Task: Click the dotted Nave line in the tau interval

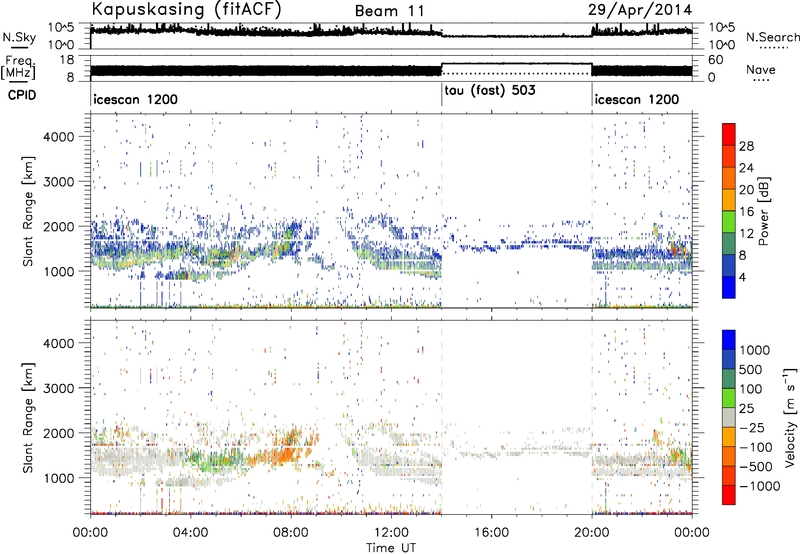Action: pos(516,73)
